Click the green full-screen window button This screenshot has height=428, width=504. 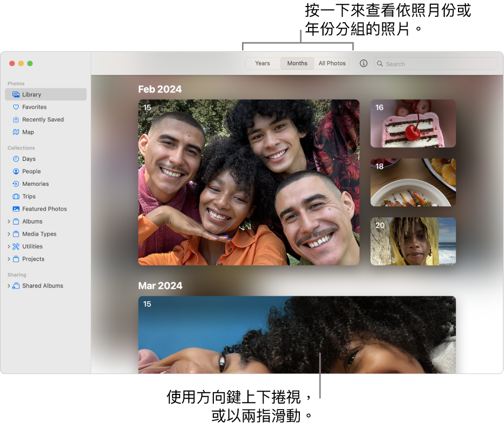pyautogui.click(x=30, y=63)
